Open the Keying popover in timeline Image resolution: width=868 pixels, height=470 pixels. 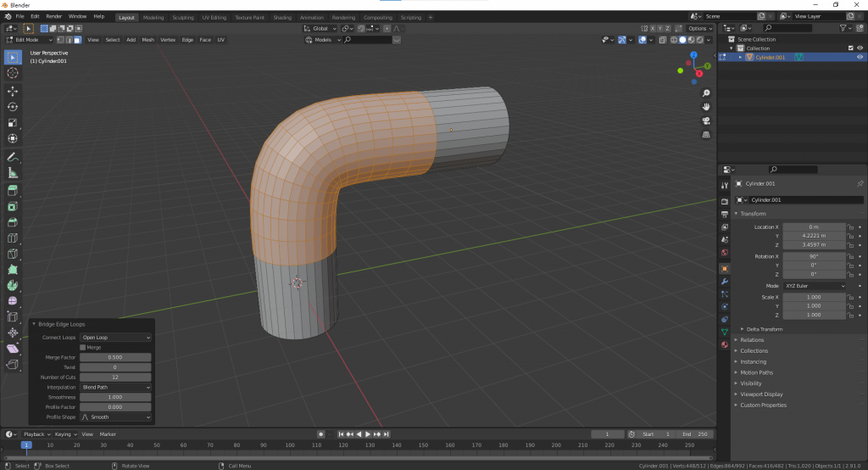[x=64, y=434]
